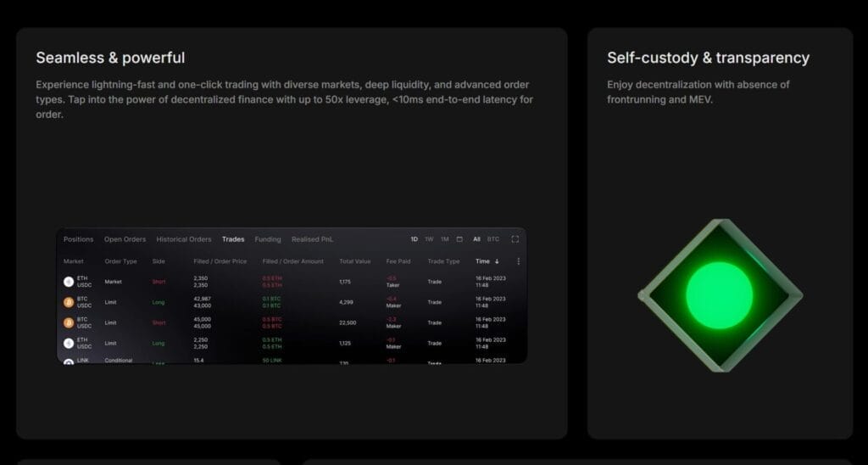Switch to the Historical Orders tab
868x465 pixels.
pos(184,239)
